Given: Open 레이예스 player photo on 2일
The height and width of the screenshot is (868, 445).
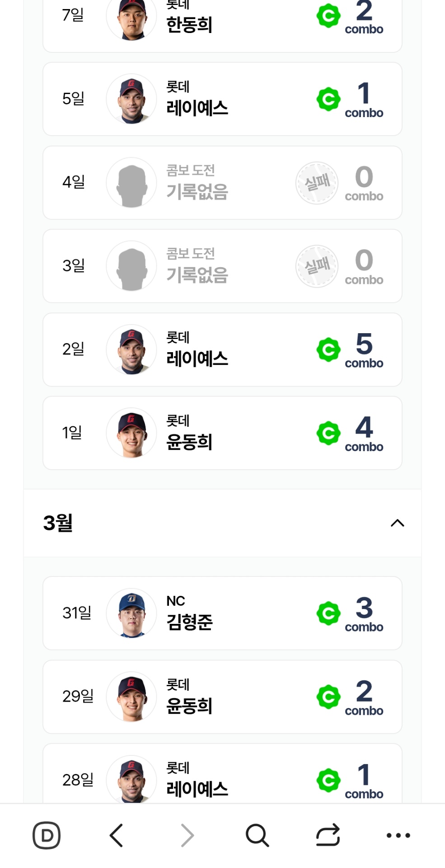Looking at the screenshot, I should click(131, 349).
